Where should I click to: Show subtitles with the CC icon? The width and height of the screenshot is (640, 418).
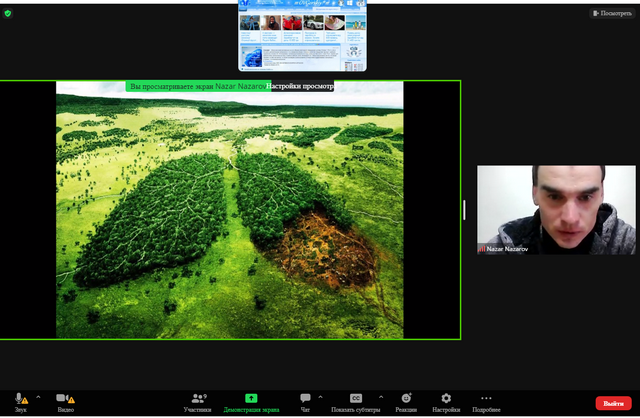pos(356,398)
